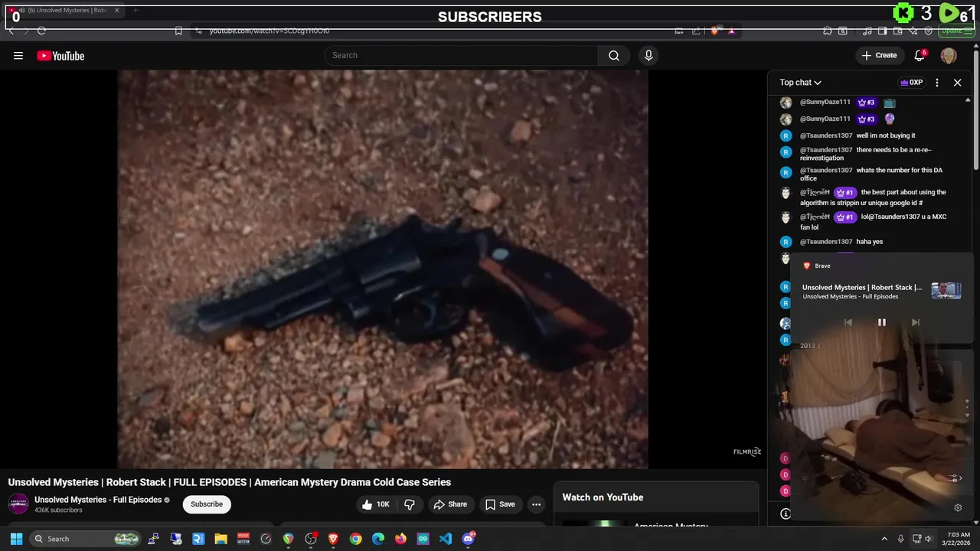Open browser extensions puzzle icon
980x551 pixels.
pos(827,31)
